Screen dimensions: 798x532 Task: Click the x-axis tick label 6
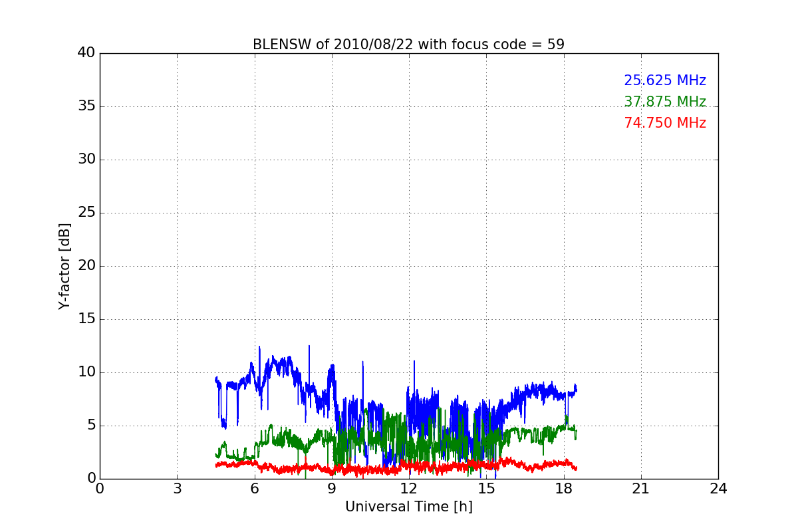point(254,489)
